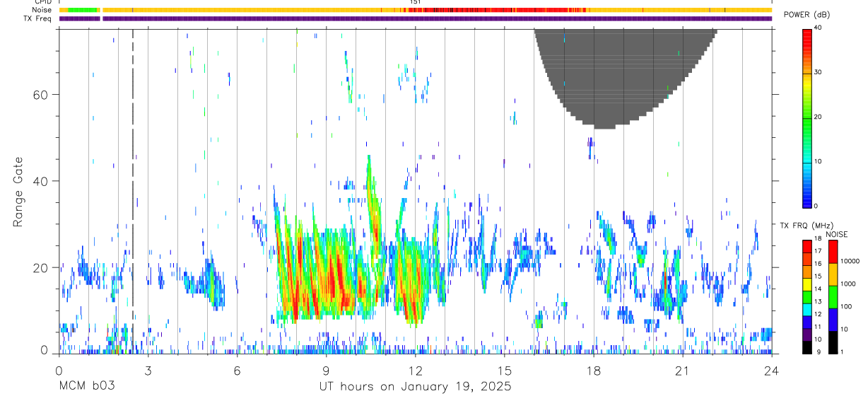Image resolution: width=868 pixels, height=401 pixels.
Task: Click the '14' label on TX FRQ legend
Action: tap(819, 289)
